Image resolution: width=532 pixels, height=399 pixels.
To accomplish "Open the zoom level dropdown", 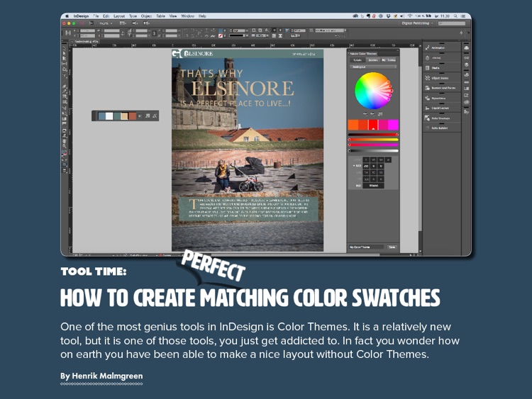I will 106,23.
